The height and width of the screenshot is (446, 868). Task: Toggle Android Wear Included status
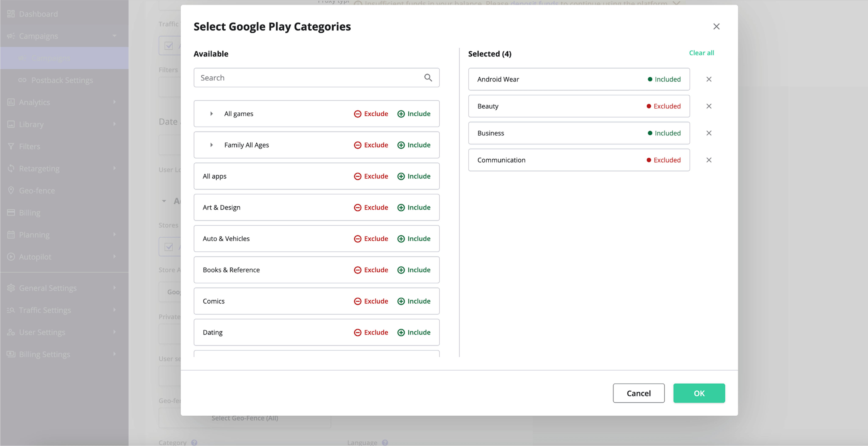click(x=664, y=79)
